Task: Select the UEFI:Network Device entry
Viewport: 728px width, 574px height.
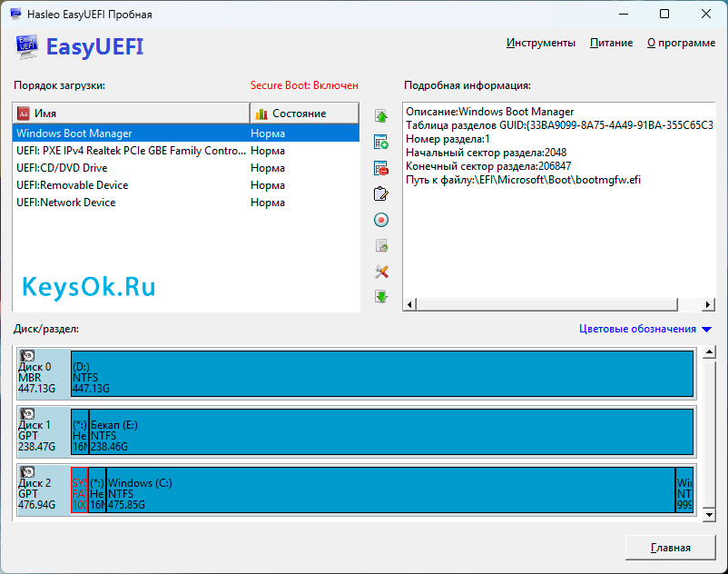Action: click(186, 202)
